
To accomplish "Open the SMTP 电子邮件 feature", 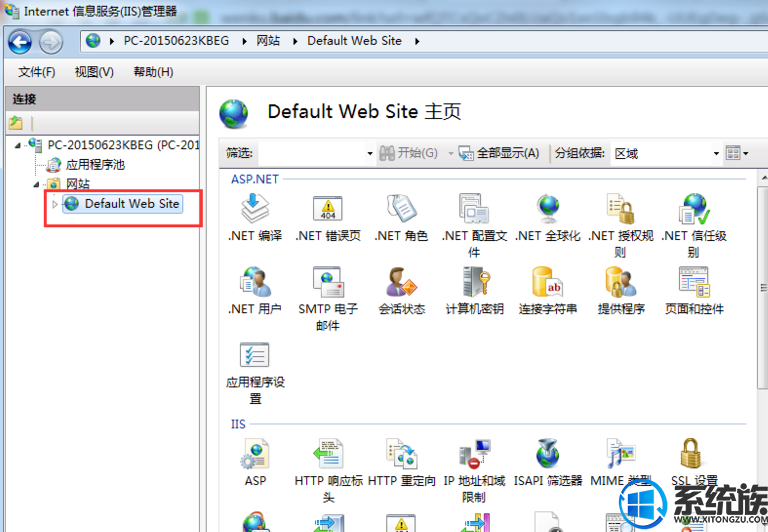I will click(328, 298).
